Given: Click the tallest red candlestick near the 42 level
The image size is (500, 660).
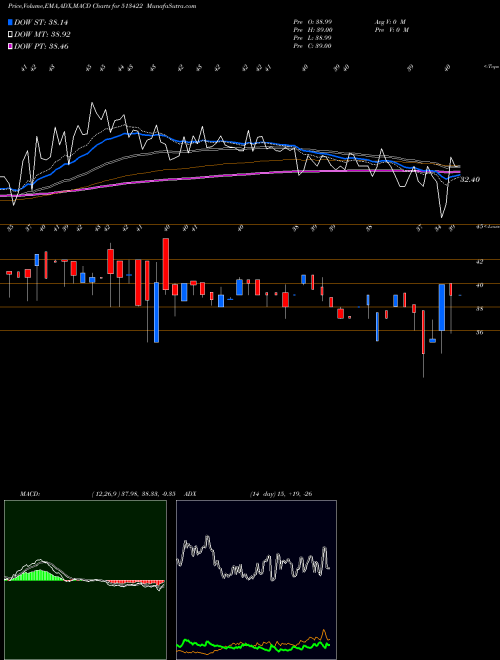Looking at the screenshot, I should pos(166,264).
